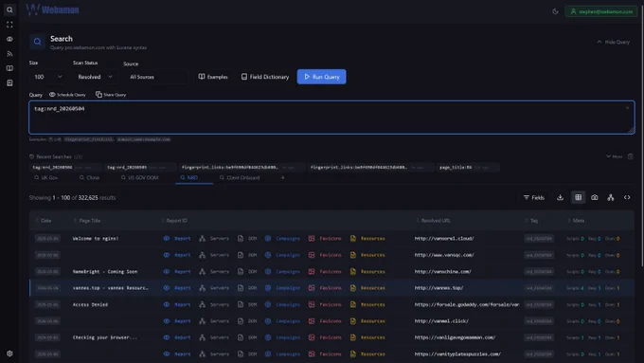Open the contacts page icon in the sidebar
Image resolution: width=644 pixels, height=363 pixels.
click(9, 83)
